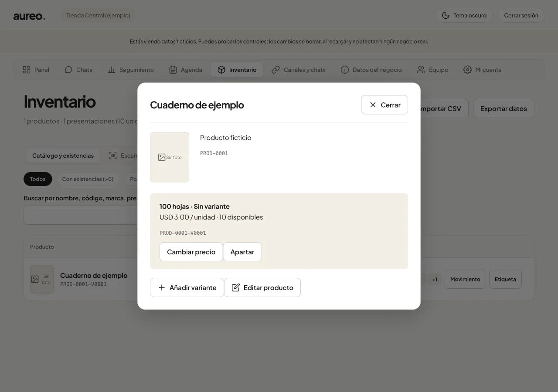The height and width of the screenshot is (392, 558).
Task: Click the Sin foto placeholder in the dialog
Action: point(170,157)
